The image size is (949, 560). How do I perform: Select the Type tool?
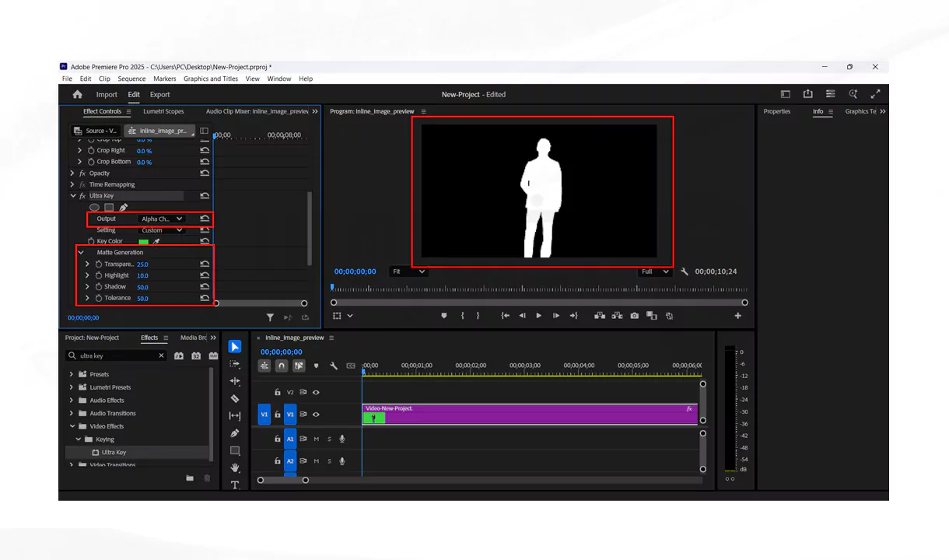(235, 485)
